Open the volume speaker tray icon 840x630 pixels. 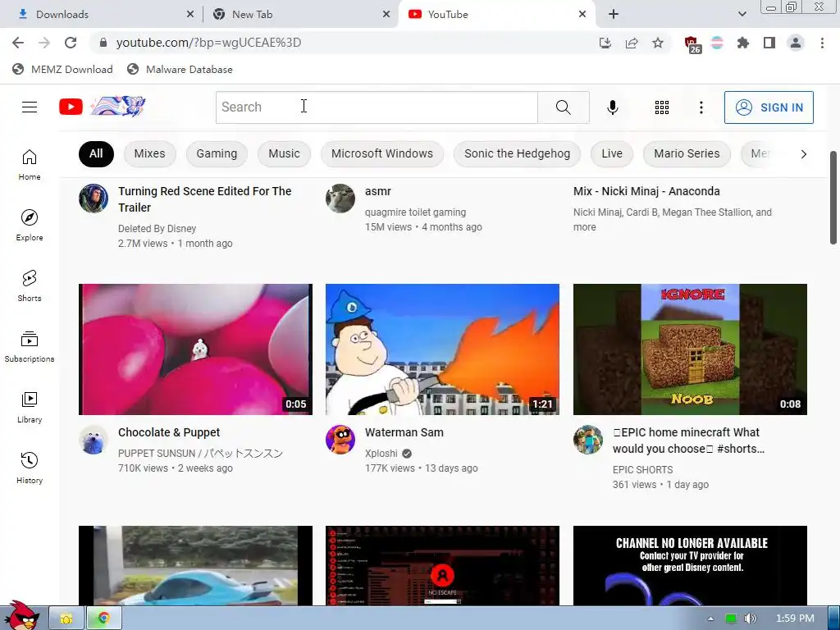pyautogui.click(x=750, y=619)
